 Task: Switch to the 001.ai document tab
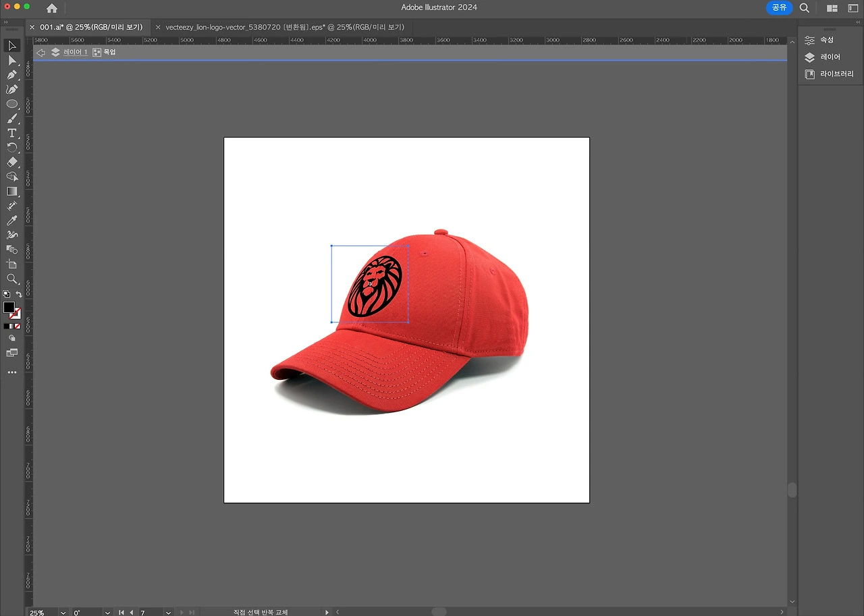click(x=91, y=27)
